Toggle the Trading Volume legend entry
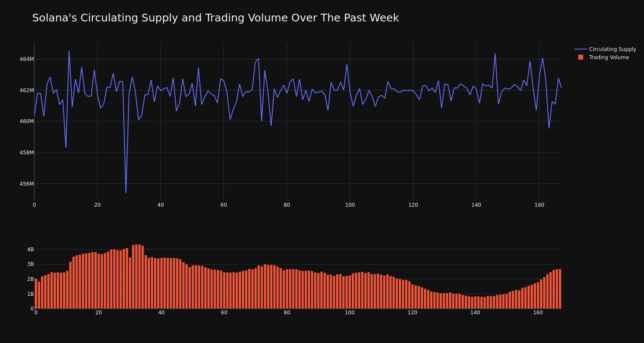Image resolution: width=644 pixels, height=343 pixels. pyautogui.click(x=605, y=57)
